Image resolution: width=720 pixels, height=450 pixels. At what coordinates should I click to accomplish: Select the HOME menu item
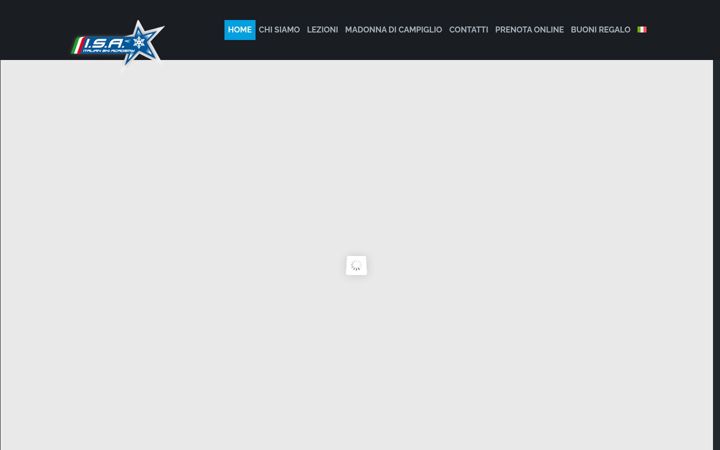240,30
